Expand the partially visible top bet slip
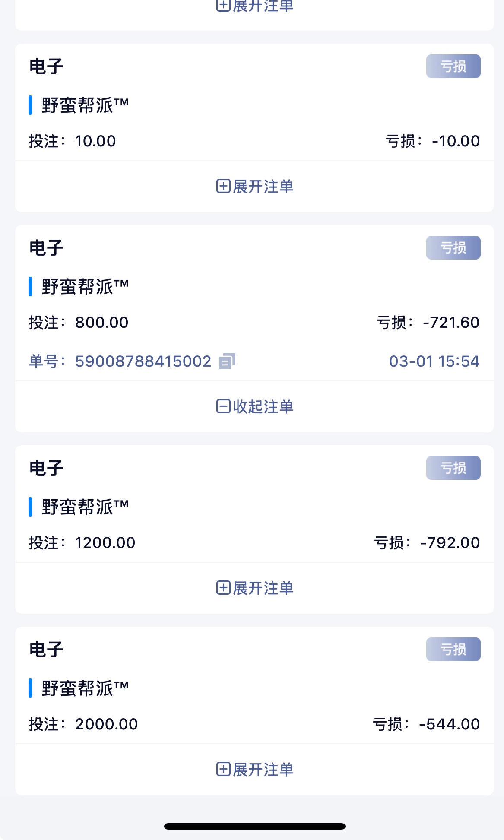The width and height of the screenshot is (504, 840). click(x=255, y=6)
